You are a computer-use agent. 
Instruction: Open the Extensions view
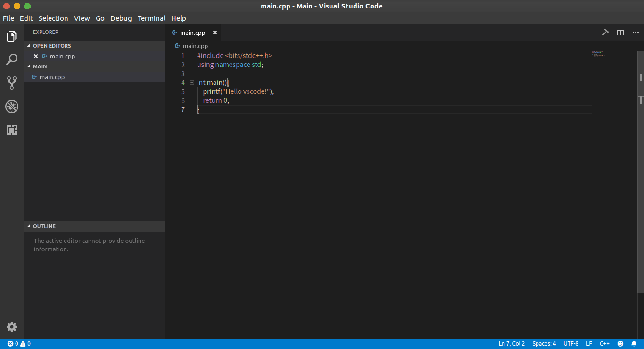11,130
